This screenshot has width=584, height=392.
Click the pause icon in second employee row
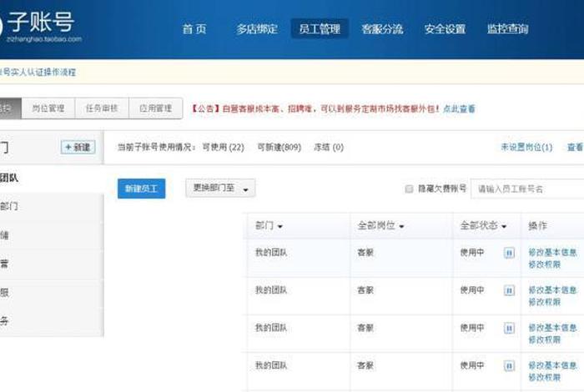[509, 290]
